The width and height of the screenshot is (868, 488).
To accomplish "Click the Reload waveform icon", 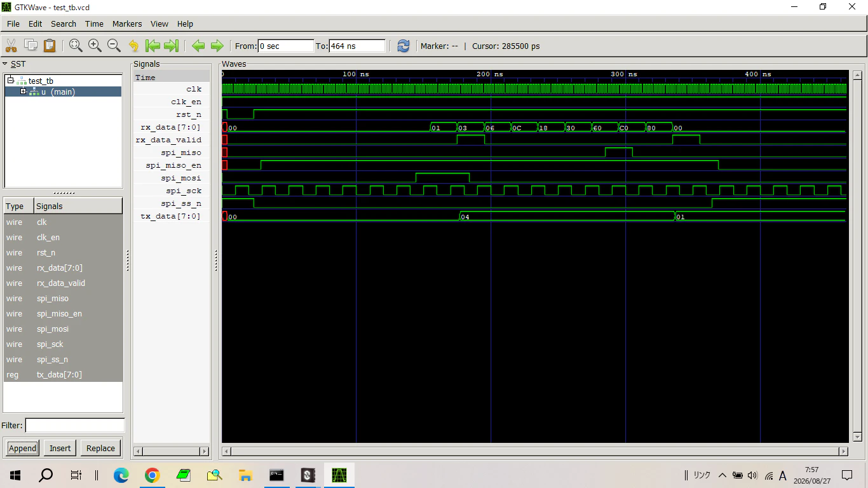I will click(403, 46).
